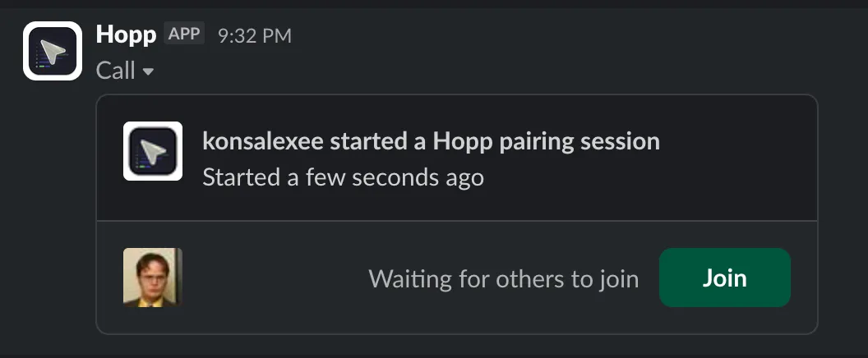
Task: Click the Call label under the sender name
Action: (116, 71)
